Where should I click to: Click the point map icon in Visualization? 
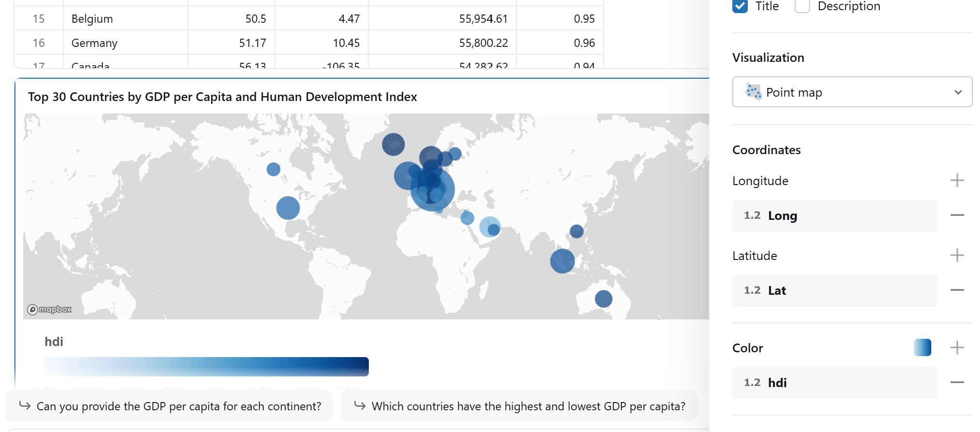point(753,92)
